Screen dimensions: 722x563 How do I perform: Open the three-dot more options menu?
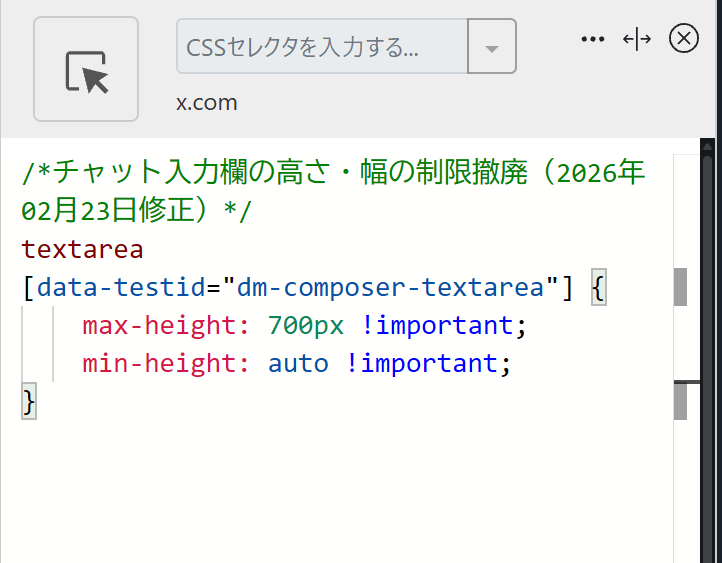593,39
